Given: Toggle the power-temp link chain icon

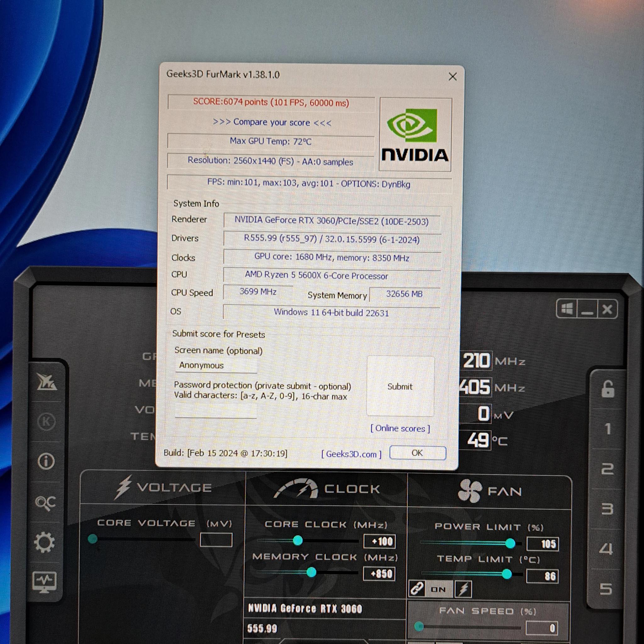Looking at the screenshot, I should [417, 589].
